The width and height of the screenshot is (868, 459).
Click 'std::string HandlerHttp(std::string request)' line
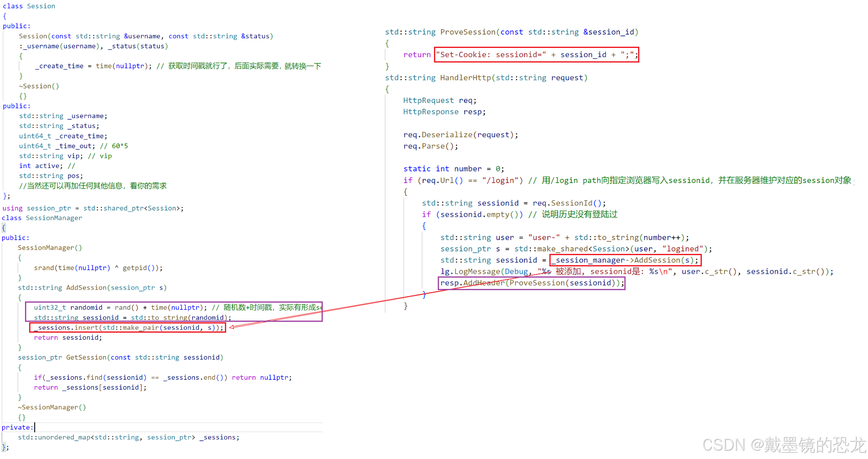click(486, 78)
